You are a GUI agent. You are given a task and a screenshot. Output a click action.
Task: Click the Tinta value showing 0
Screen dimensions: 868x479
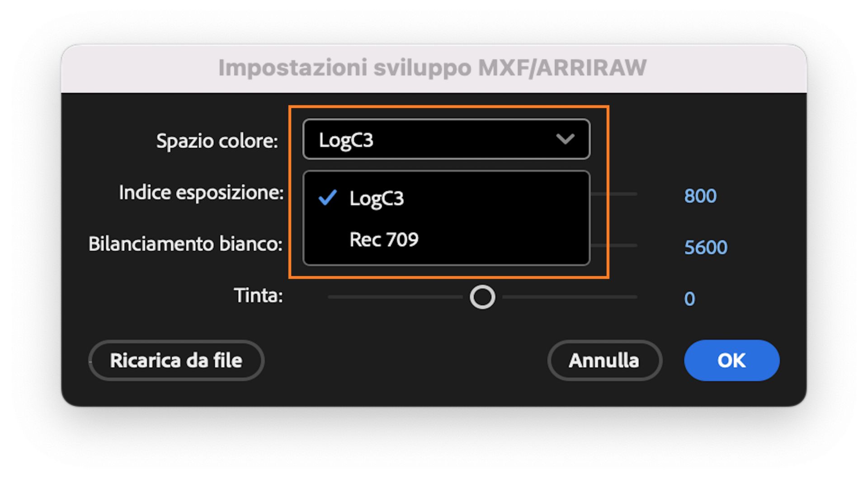689,297
